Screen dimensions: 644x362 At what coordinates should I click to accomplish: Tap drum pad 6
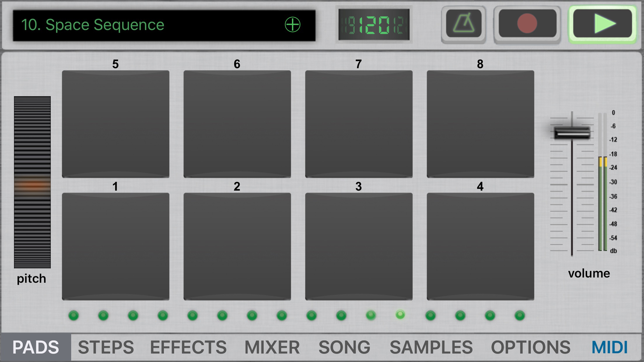click(x=237, y=124)
